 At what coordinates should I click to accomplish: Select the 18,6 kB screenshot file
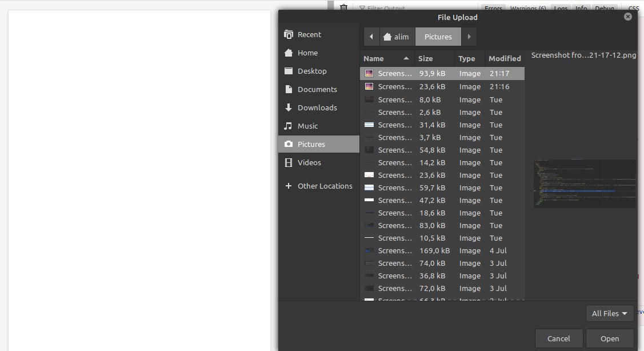point(442,213)
